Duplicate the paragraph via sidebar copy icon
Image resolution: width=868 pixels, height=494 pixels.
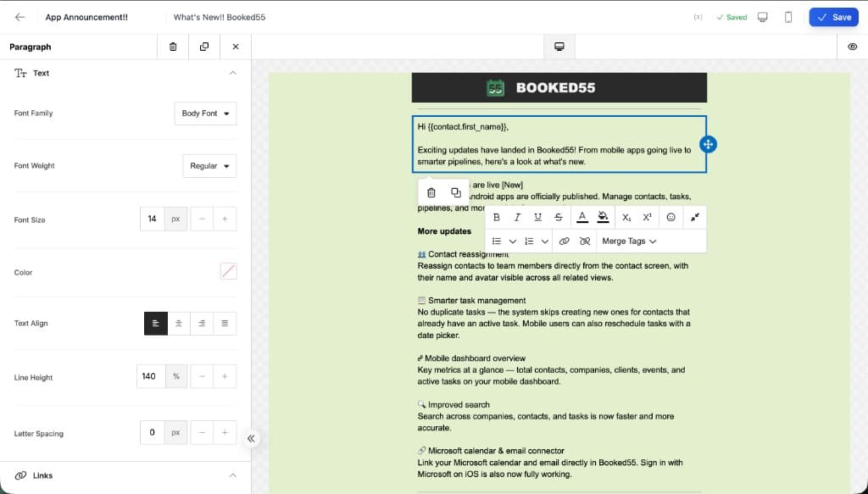click(204, 47)
